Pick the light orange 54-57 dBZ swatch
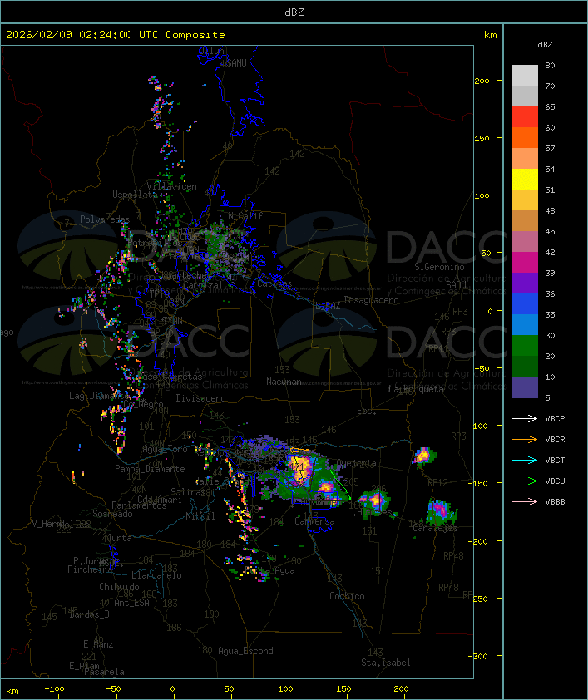This screenshot has height=700, width=588. 525,159
